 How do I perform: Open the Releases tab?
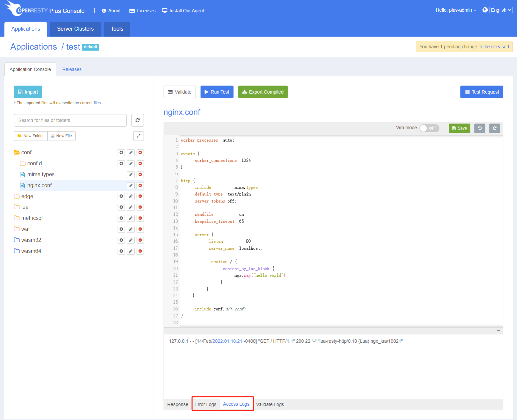72,69
